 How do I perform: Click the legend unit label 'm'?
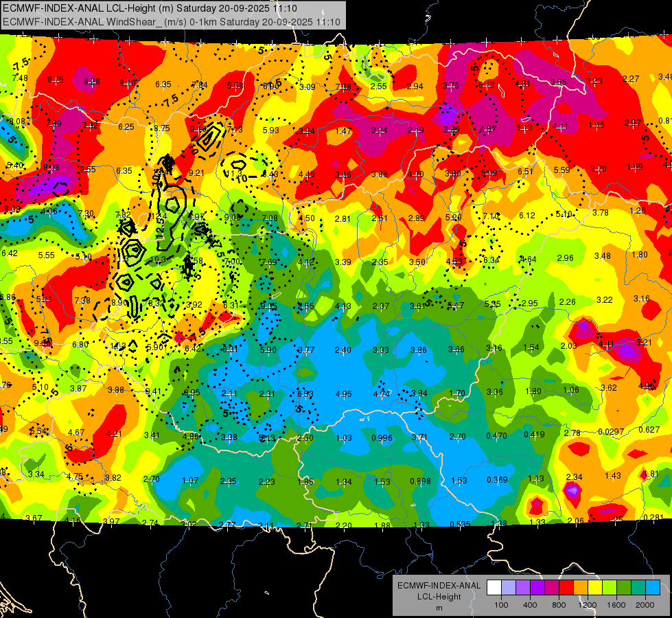[439, 608]
